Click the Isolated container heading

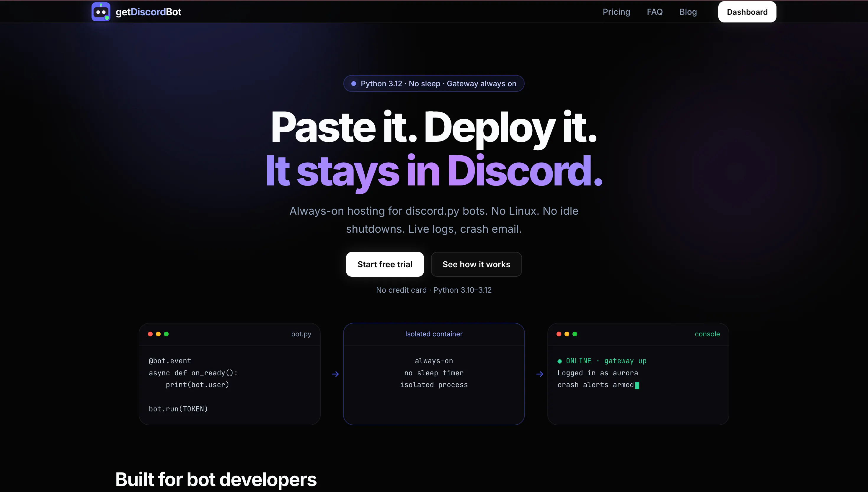[x=434, y=334]
